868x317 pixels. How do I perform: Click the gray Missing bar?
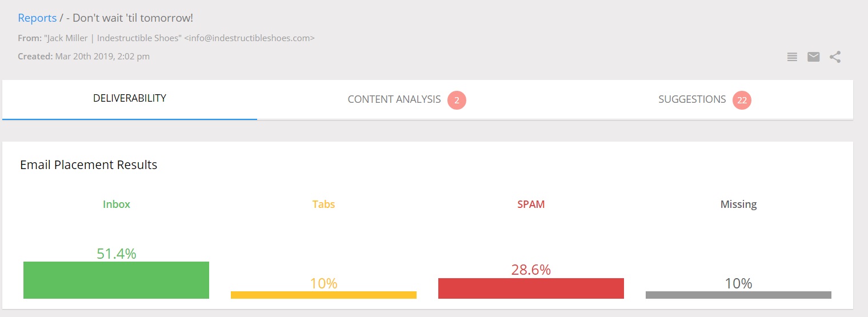coord(738,295)
